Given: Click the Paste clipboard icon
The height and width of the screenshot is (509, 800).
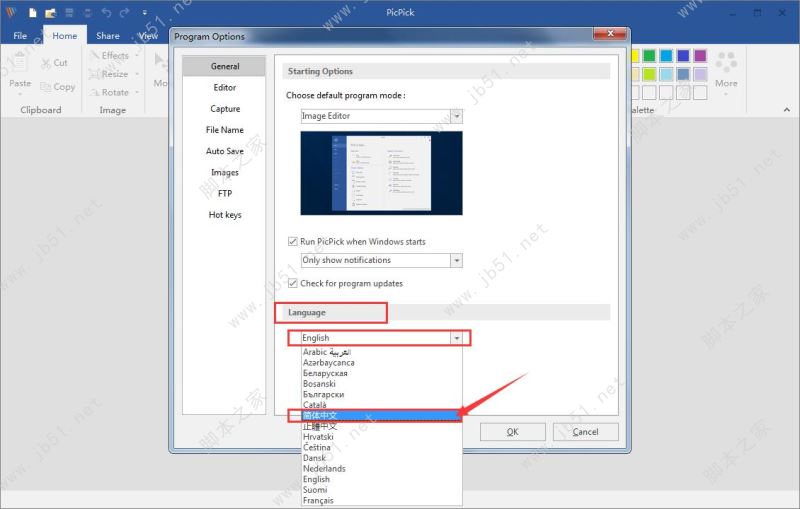Looking at the screenshot, I should coord(19,62).
